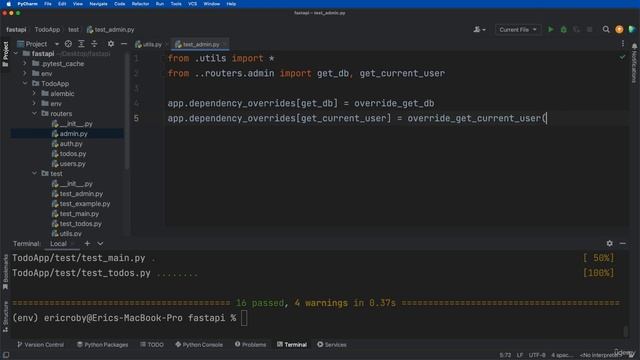Expand all in the Project tool window
The image size is (640, 360).
[x=81, y=44]
